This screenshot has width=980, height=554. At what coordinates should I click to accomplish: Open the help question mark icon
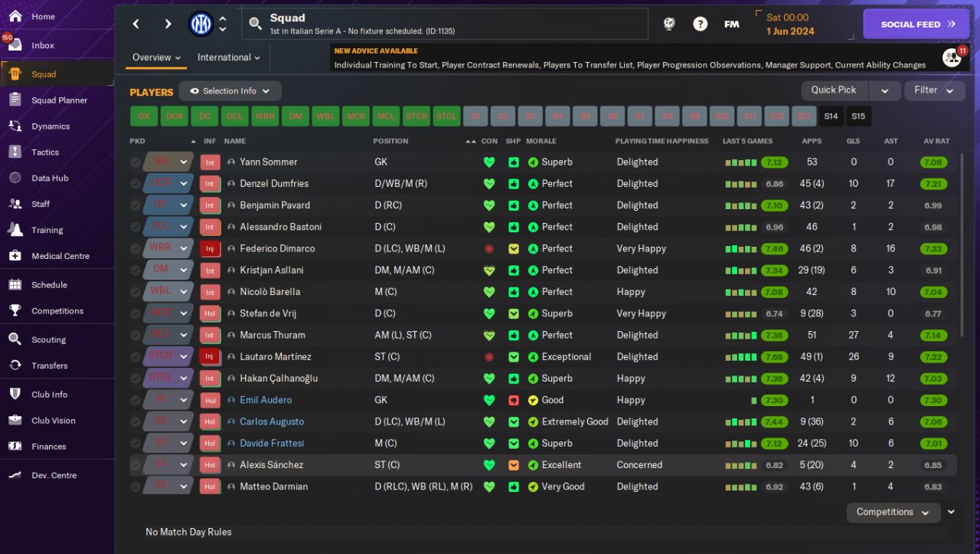pyautogui.click(x=700, y=24)
